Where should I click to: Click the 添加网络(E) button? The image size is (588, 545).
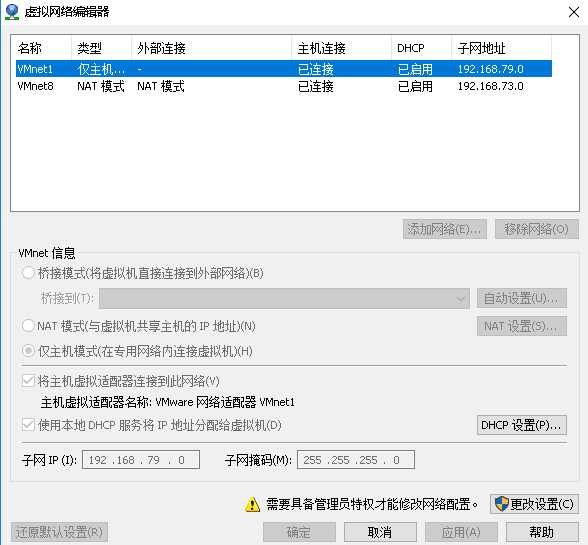445,229
